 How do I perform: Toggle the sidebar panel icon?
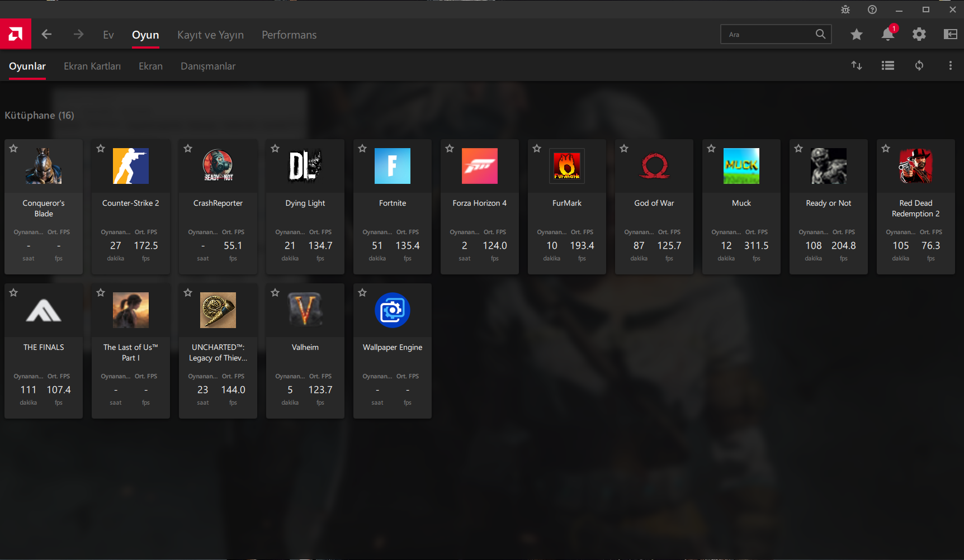click(950, 34)
